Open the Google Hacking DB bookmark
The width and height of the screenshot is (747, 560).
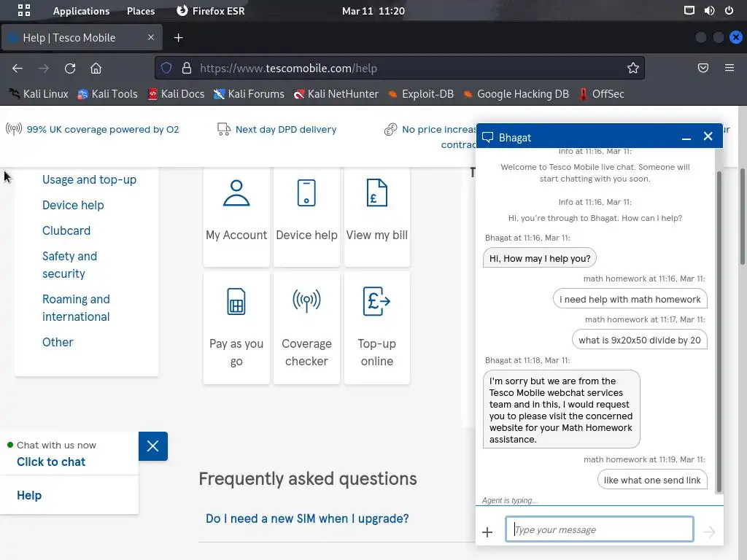pyautogui.click(x=516, y=94)
